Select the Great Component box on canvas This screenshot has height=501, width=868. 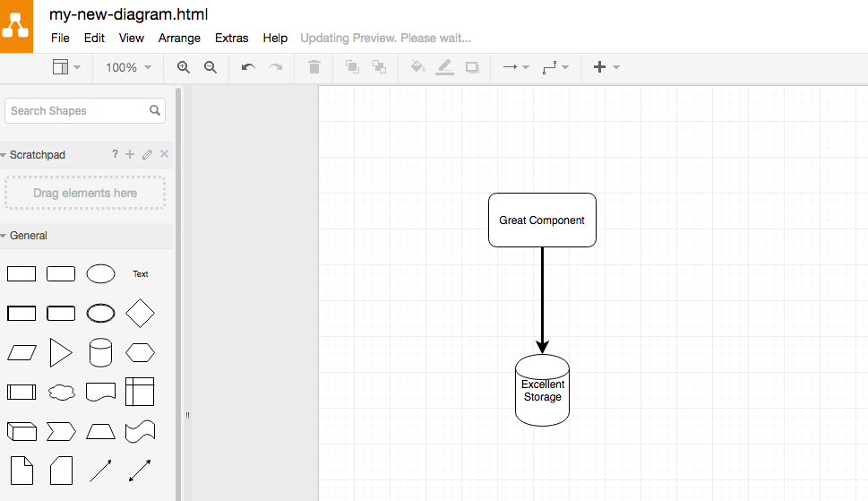click(x=542, y=220)
